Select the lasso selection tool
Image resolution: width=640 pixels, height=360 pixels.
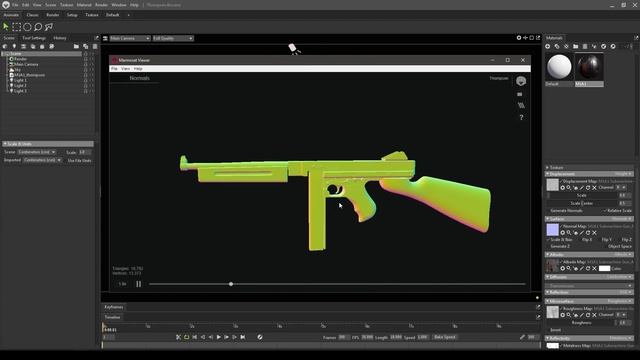[38, 27]
